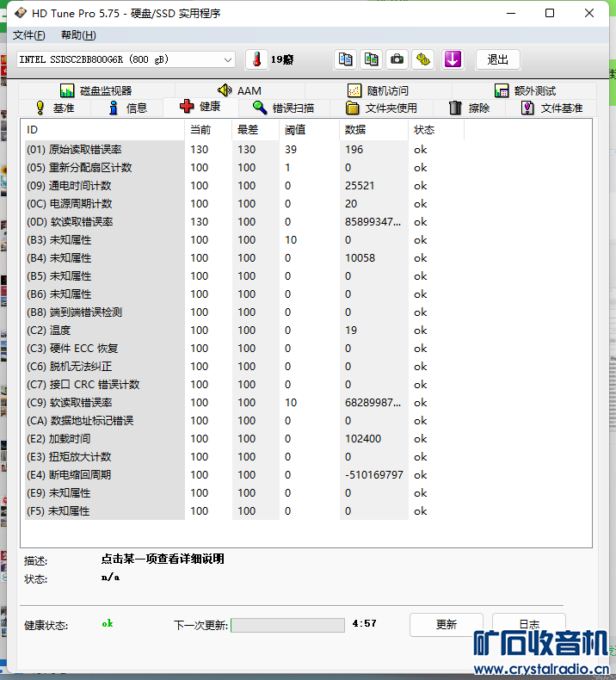Open the options gear icon
Viewport: 616px width, 680px height.
click(422, 59)
